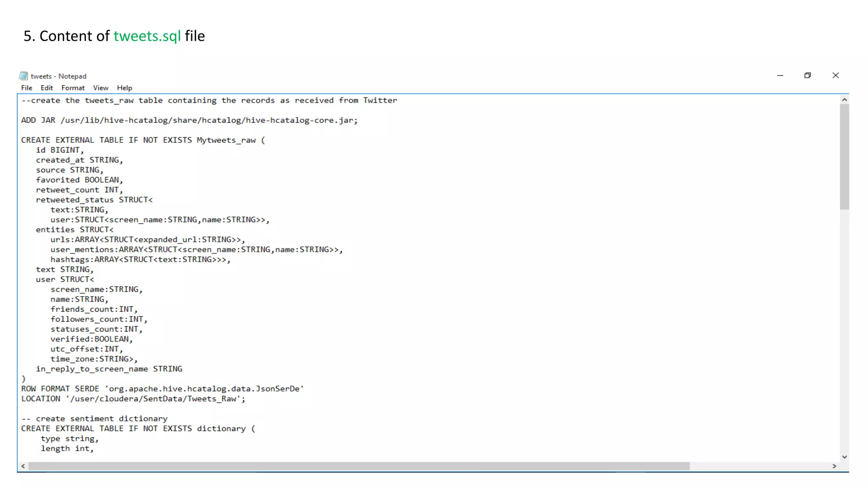
Task: Click the 'text STRING,' line
Action: [65, 269]
